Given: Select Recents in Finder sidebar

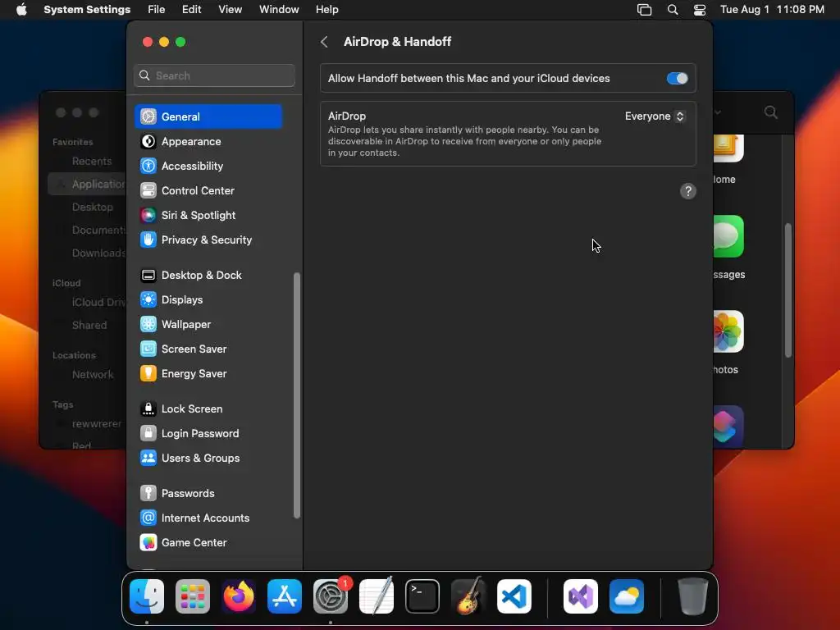Looking at the screenshot, I should point(92,162).
